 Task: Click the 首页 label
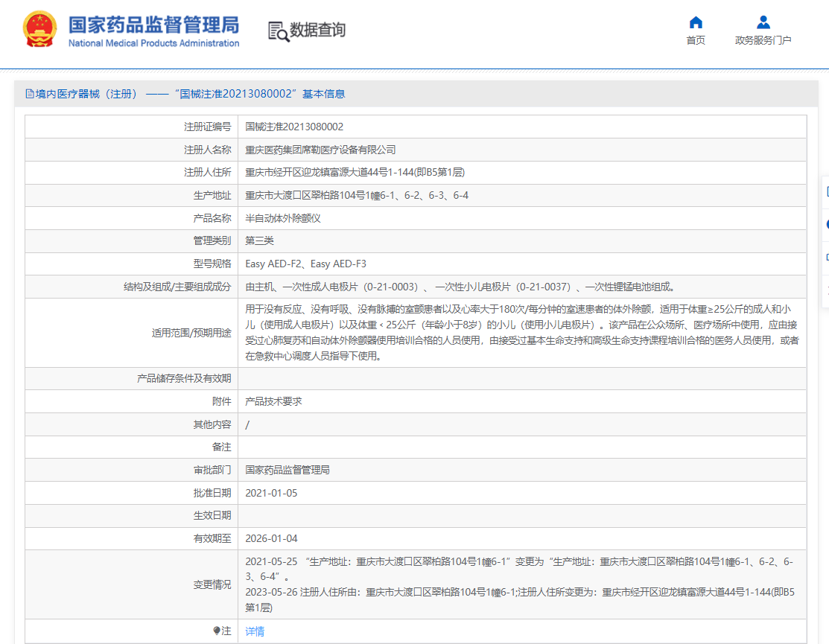point(696,40)
